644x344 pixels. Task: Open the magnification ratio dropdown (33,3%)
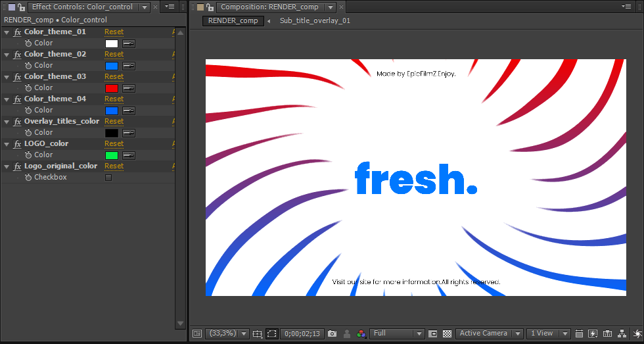click(x=227, y=333)
